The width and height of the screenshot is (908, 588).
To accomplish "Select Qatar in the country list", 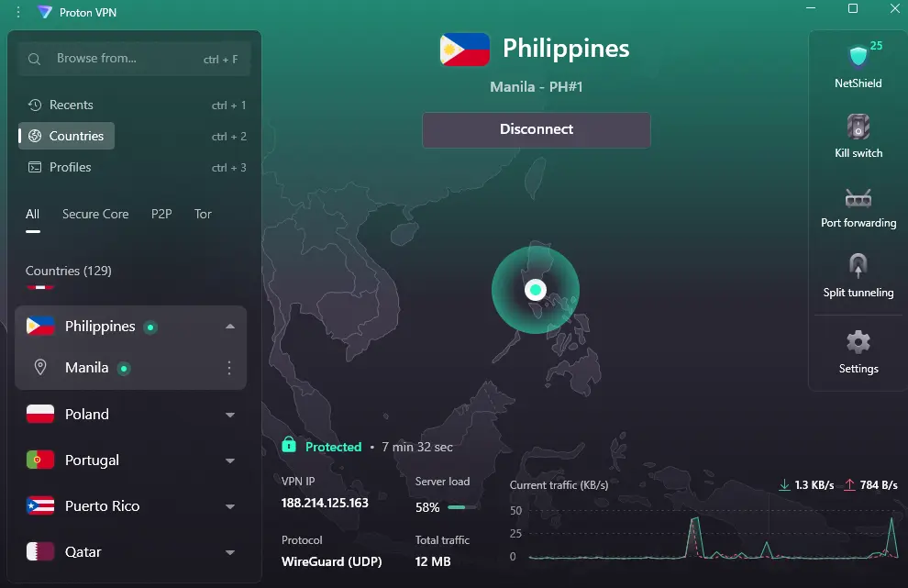I will (x=131, y=551).
